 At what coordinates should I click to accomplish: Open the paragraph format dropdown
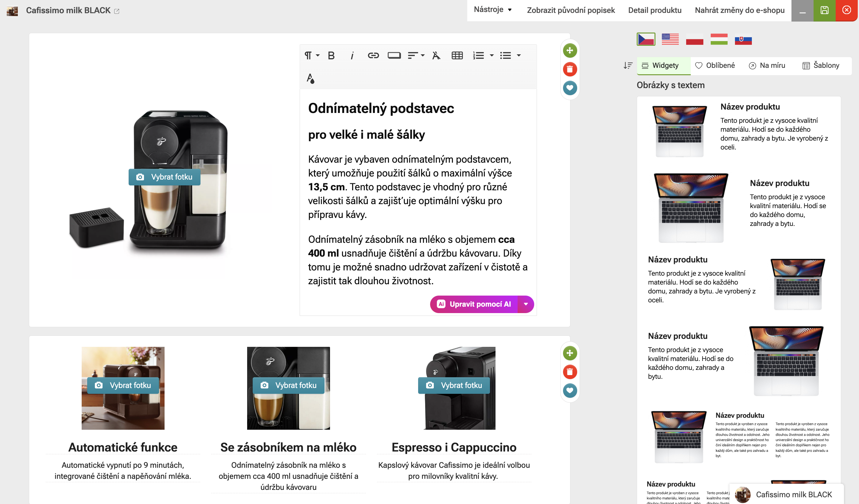[x=310, y=55]
